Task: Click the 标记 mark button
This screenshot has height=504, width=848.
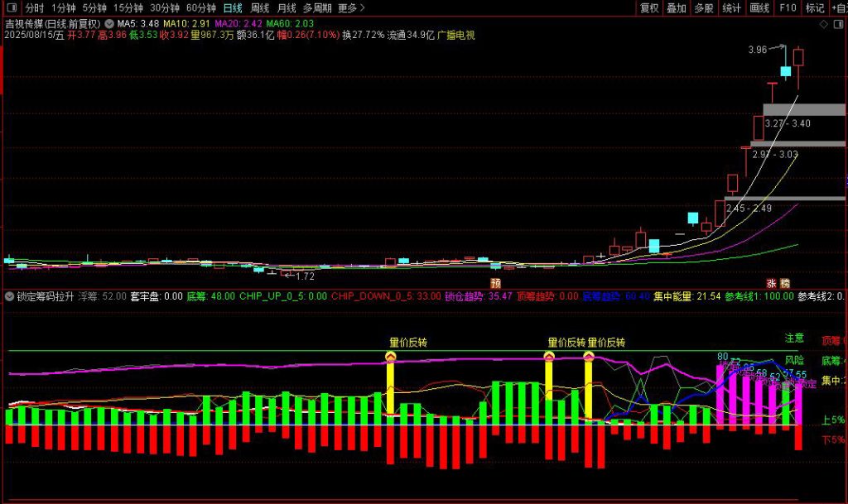Action: 815,8
